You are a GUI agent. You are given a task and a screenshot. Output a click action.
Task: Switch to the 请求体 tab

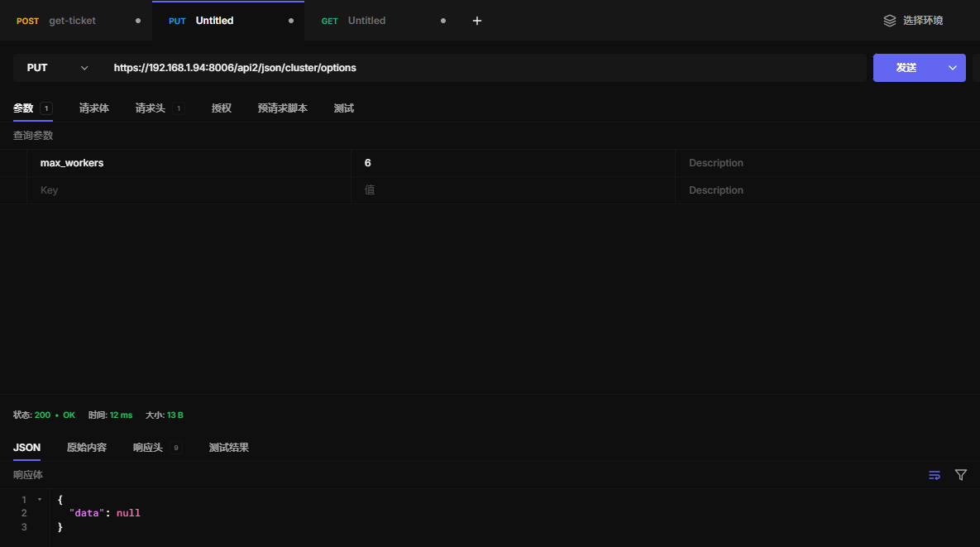94,108
